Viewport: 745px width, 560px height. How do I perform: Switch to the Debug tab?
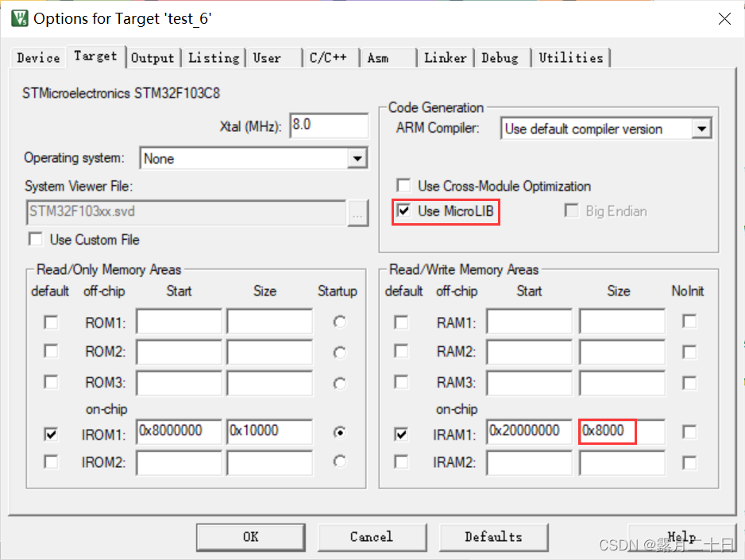click(x=503, y=58)
